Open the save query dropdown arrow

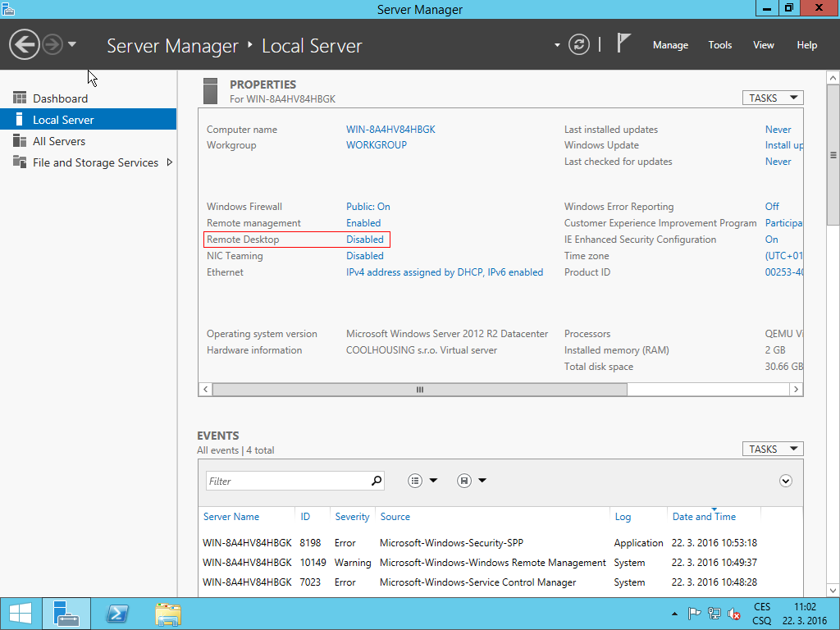[482, 481]
